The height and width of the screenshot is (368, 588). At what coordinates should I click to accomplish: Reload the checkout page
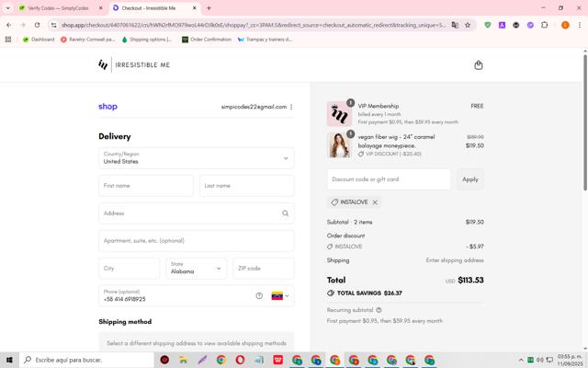click(37, 25)
